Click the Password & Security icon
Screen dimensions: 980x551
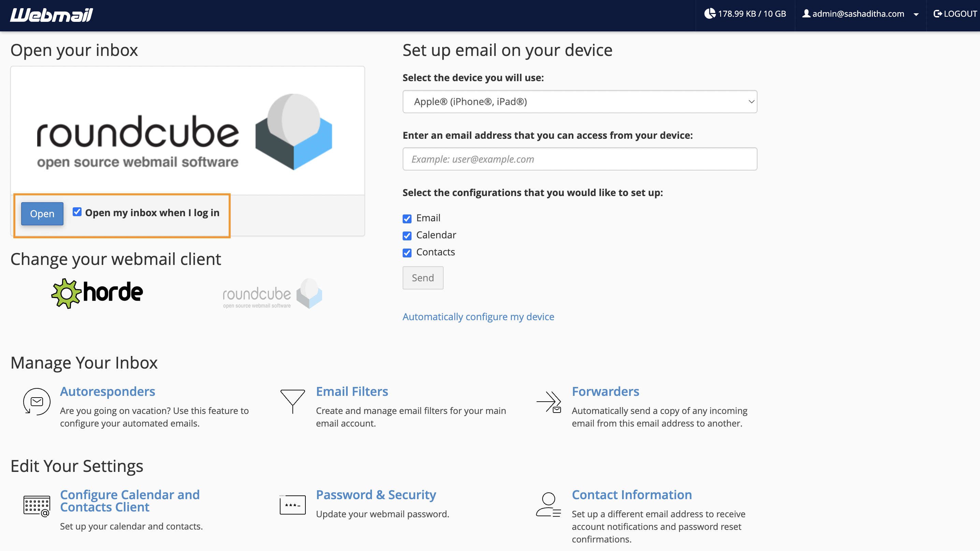pos(292,505)
